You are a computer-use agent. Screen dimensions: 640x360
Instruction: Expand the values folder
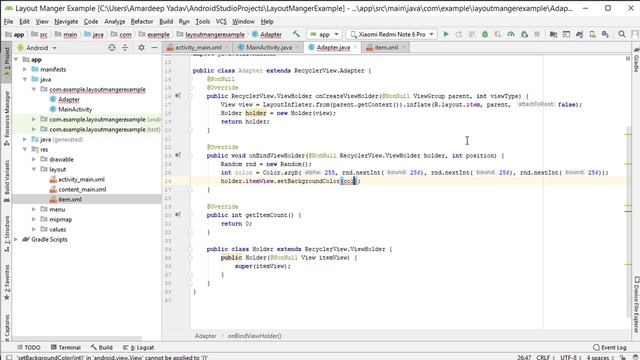point(34,229)
